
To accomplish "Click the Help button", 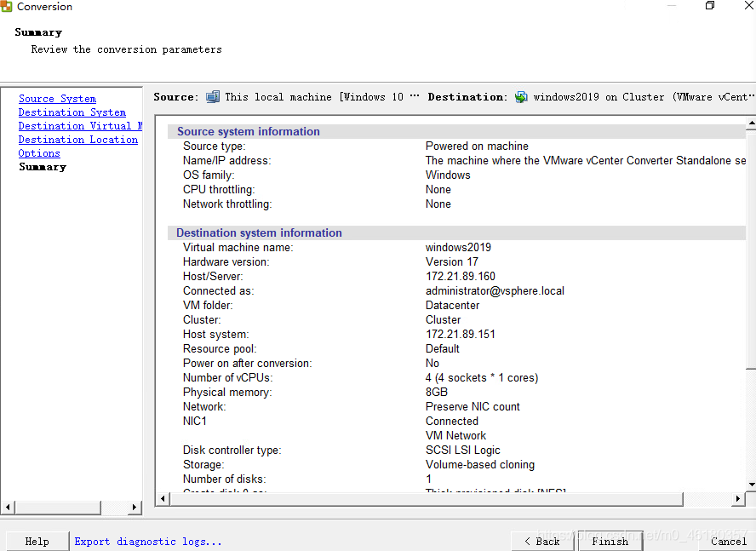I will click(37, 542).
